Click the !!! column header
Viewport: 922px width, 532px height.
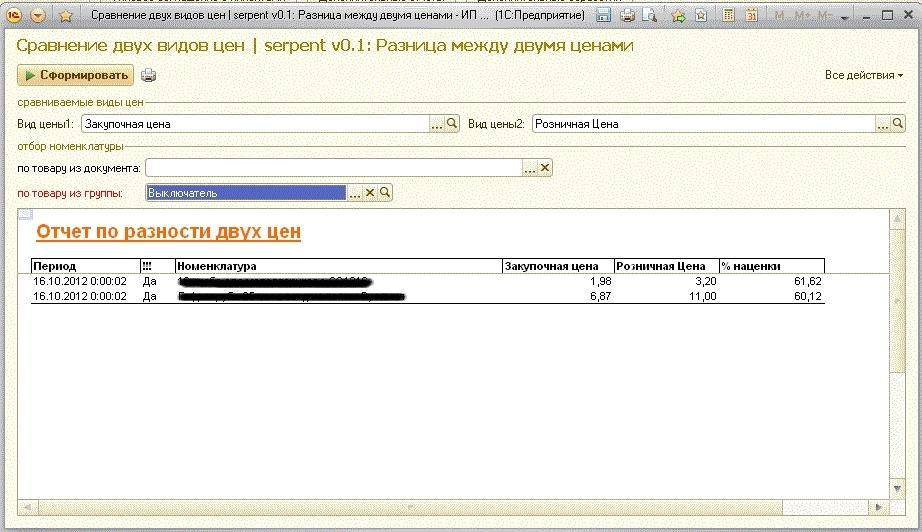click(x=158, y=266)
